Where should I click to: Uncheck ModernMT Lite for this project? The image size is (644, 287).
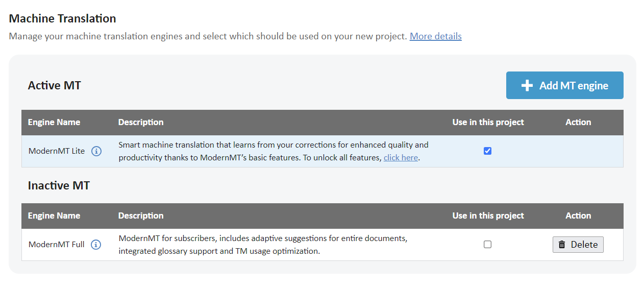pos(487,151)
